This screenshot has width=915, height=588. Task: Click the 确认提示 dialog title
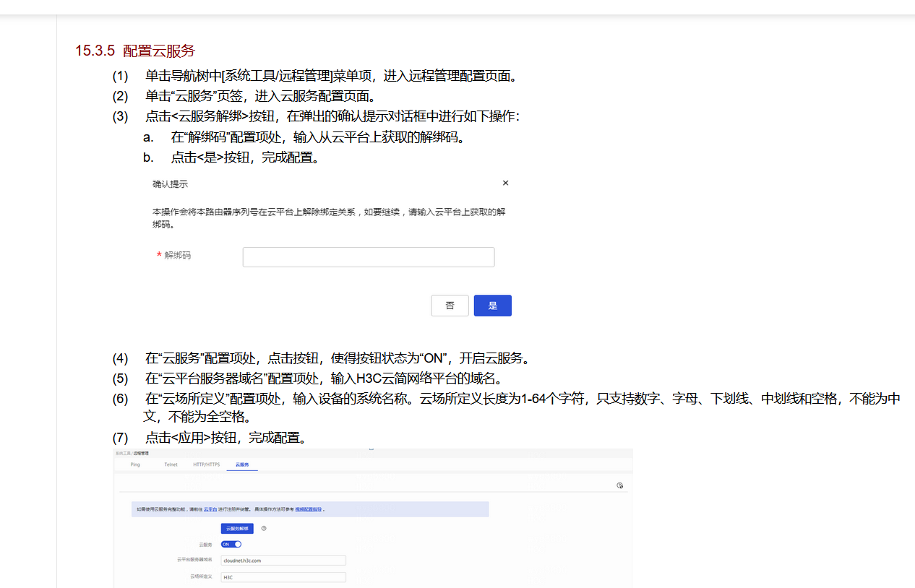[170, 184]
